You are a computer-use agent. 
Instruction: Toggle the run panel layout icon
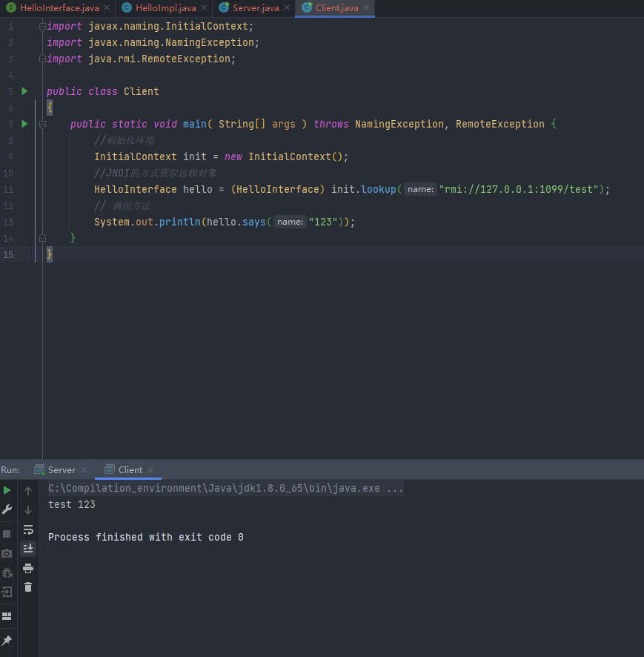(7, 616)
